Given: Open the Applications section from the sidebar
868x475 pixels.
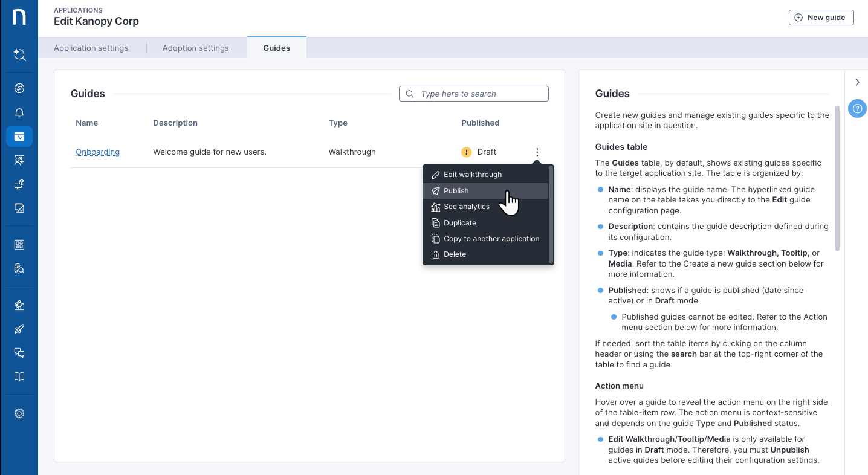Looking at the screenshot, I should click(19, 136).
